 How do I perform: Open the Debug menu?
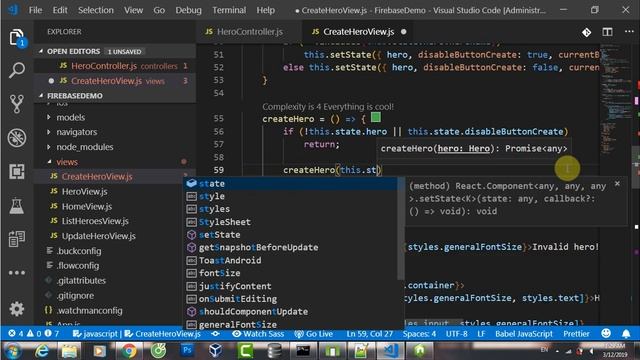click(188, 10)
